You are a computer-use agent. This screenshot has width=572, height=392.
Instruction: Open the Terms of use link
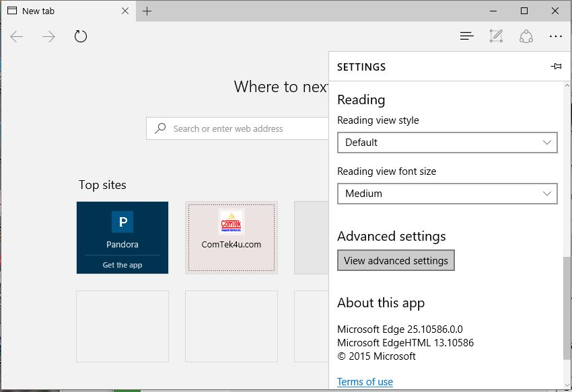click(365, 382)
